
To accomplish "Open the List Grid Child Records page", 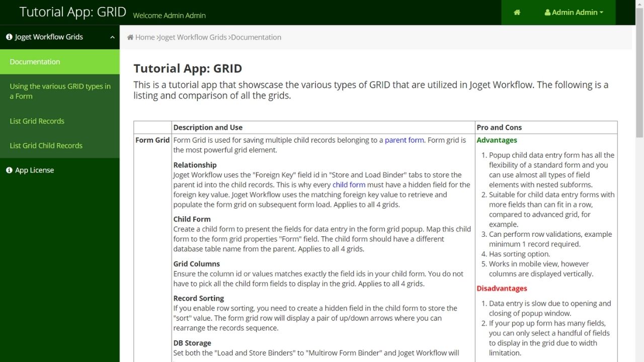I will click(x=46, y=146).
